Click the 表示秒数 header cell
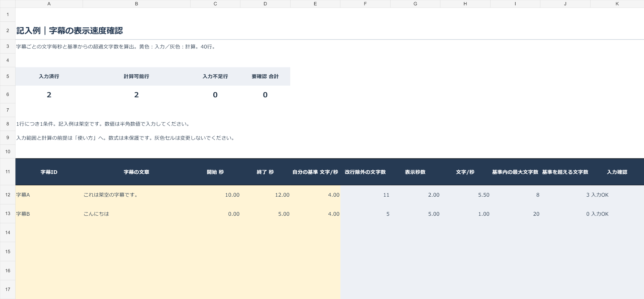644x299 pixels. point(415,172)
